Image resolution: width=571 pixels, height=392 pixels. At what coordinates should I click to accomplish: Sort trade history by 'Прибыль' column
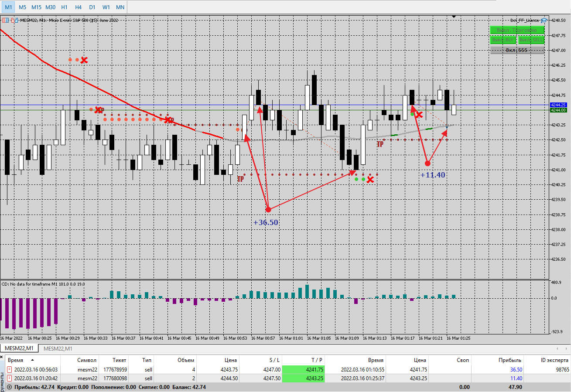point(497,360)
